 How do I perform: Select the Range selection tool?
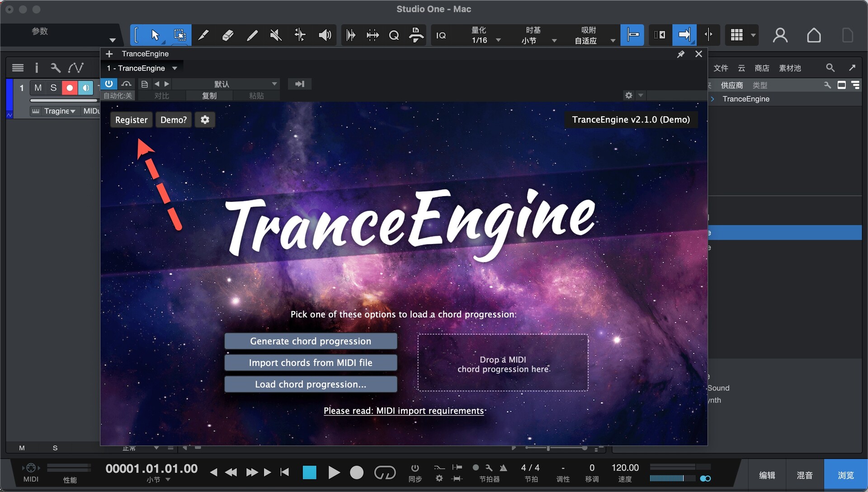[179, 35]
